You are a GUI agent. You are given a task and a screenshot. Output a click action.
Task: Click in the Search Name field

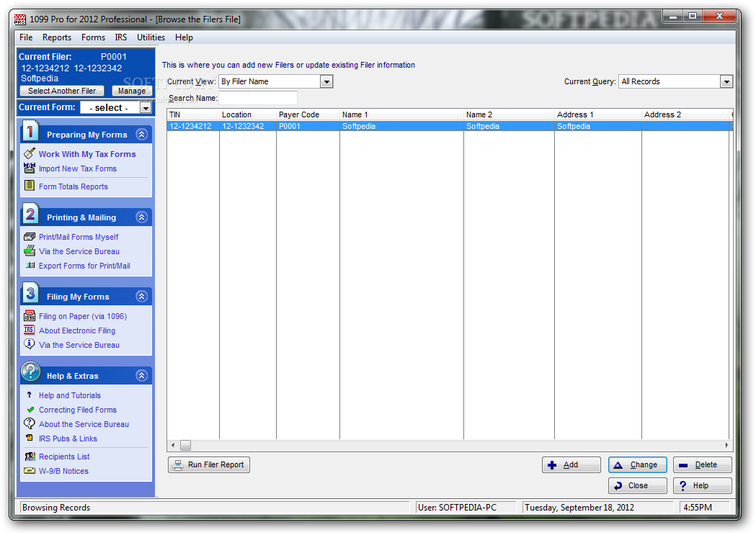pyautogui.click(x=258, y=98)
